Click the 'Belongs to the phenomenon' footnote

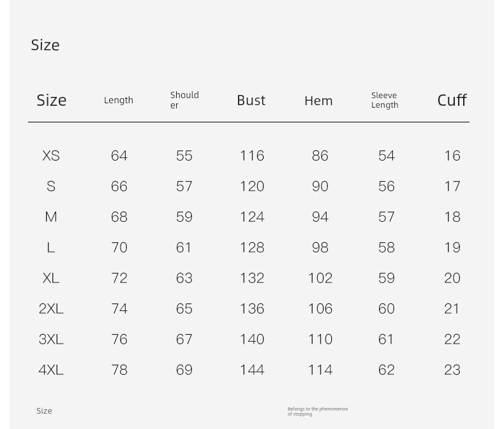pyautogui.click(x=318, y=411)
